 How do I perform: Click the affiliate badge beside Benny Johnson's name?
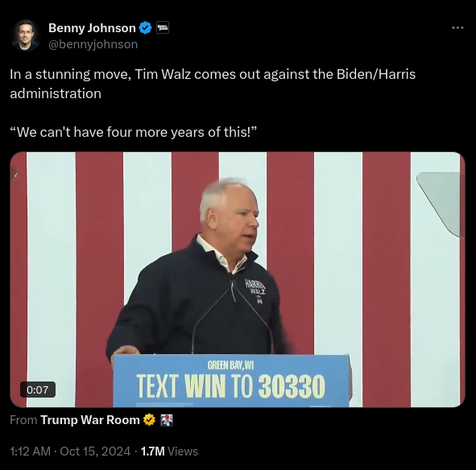(x=163, y=28)
